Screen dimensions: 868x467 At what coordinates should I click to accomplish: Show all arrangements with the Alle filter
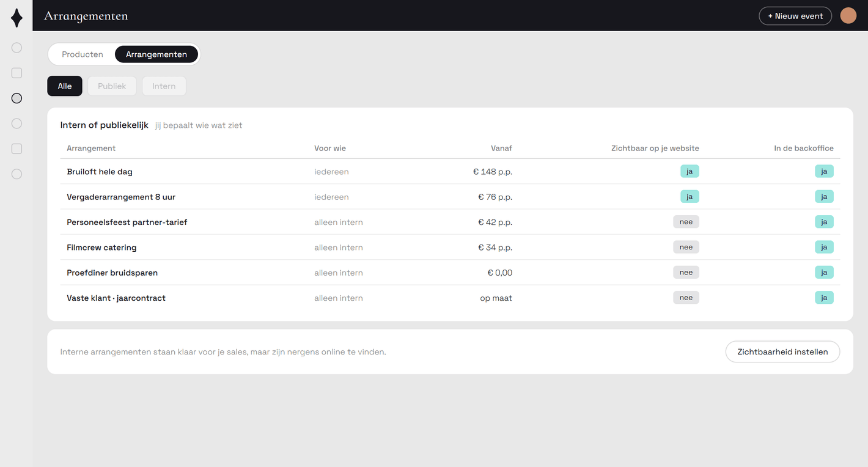coord(65,86)
